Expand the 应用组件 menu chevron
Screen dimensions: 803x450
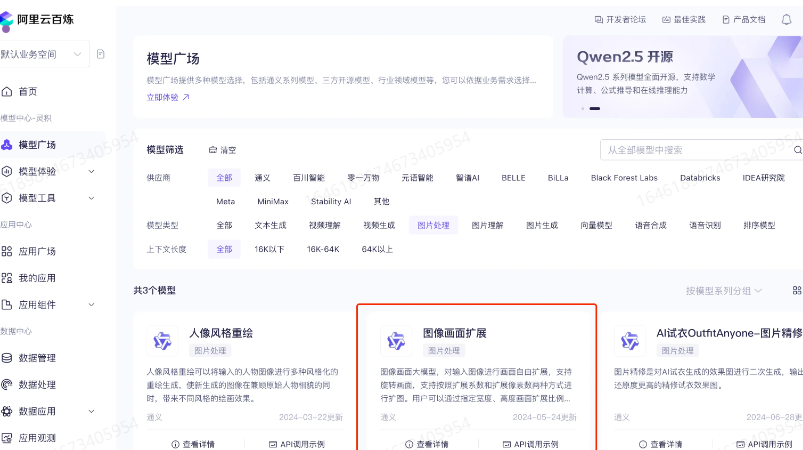click(91, 305)
